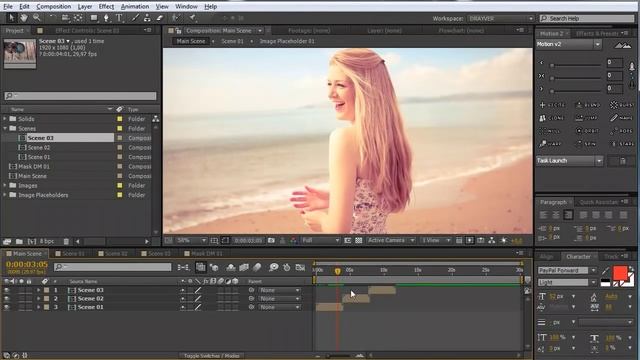The width and height of the screenshot is (640, 360).
Task: Toggle the Draft 3D cube icon in timeline
Action: [214, 267]
